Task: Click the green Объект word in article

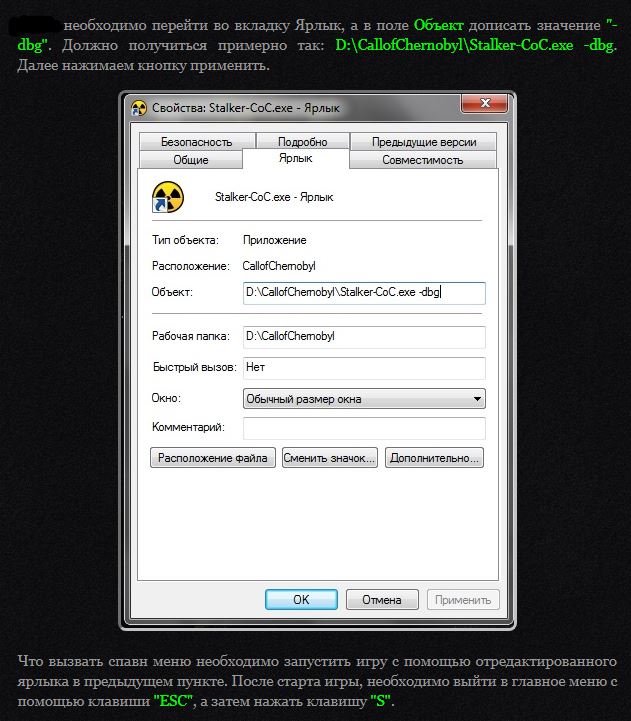Action: click(x=438, y=25)
